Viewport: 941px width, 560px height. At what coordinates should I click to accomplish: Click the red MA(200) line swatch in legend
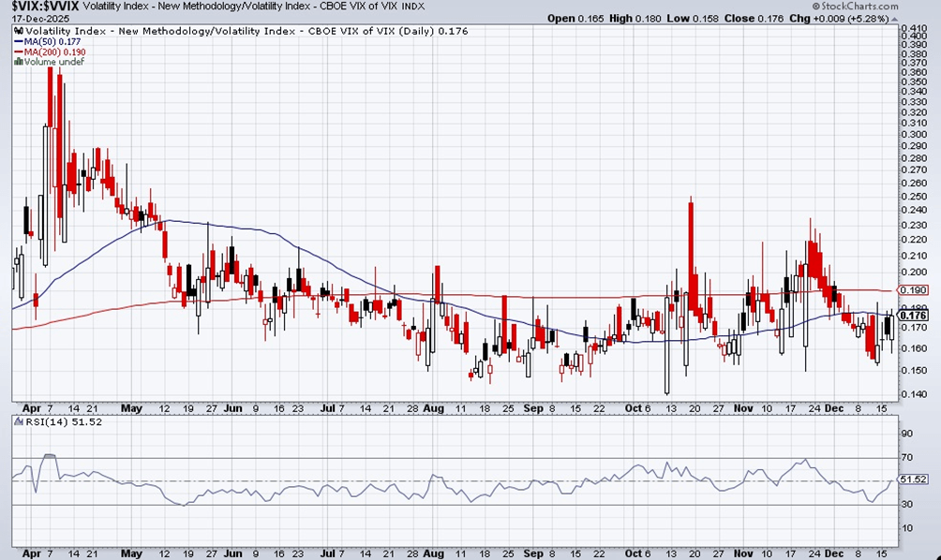click(19, 52)
